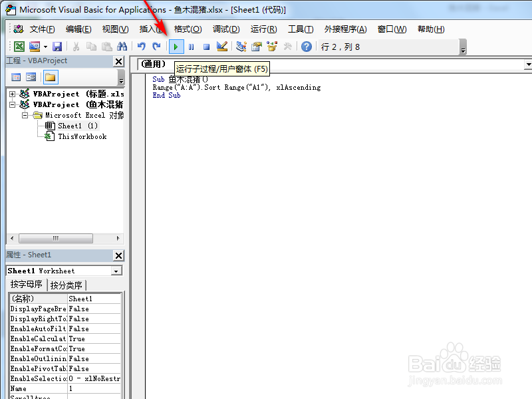Open the Sheet1 Worksheet object dropdown

(x=116, y=271)
